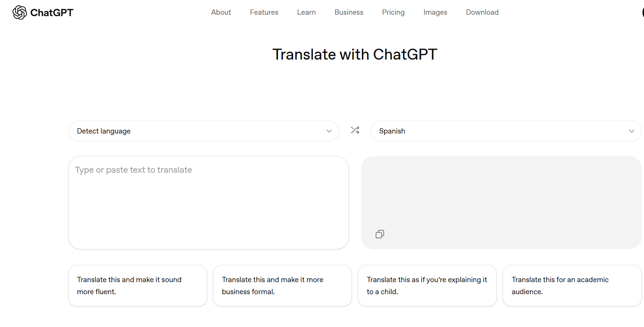Screen dimensions: 644x327
Task: Open the Business menu item
Action: (349, 12)
